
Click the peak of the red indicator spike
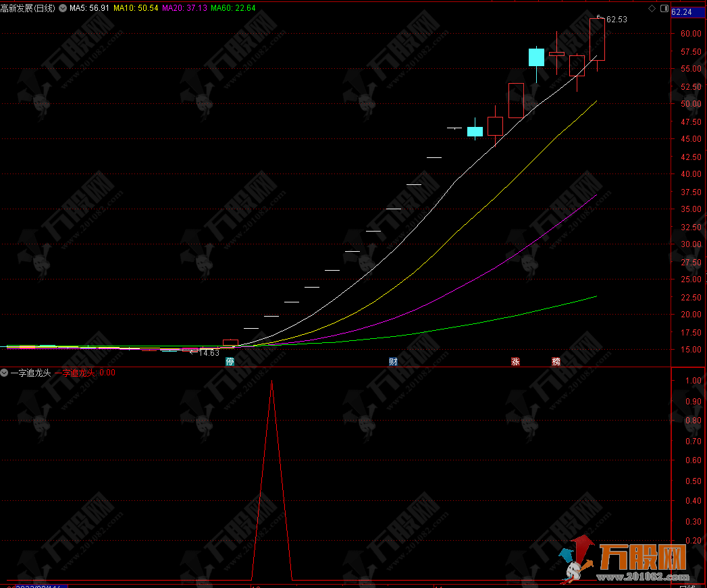click(271, 381)
